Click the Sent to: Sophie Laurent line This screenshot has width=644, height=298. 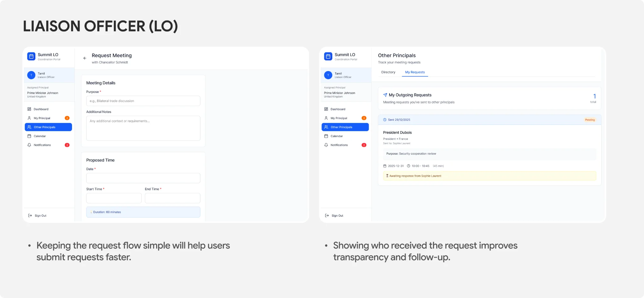(x=397, y=143)
